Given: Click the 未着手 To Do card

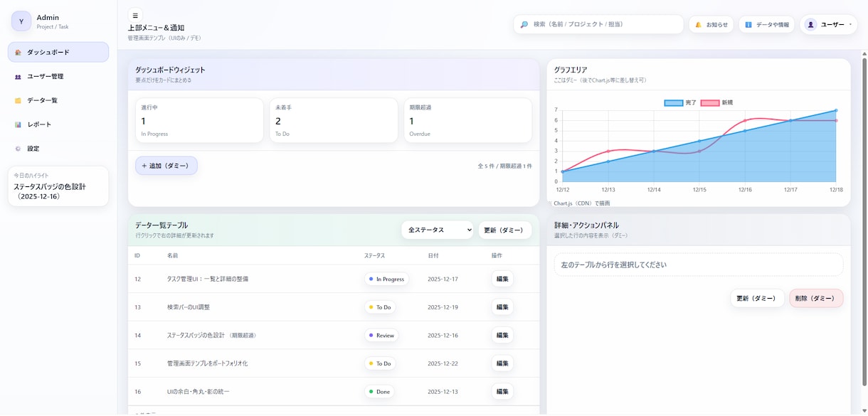Looking at the screenshot, I should click(x=334, y=120).
